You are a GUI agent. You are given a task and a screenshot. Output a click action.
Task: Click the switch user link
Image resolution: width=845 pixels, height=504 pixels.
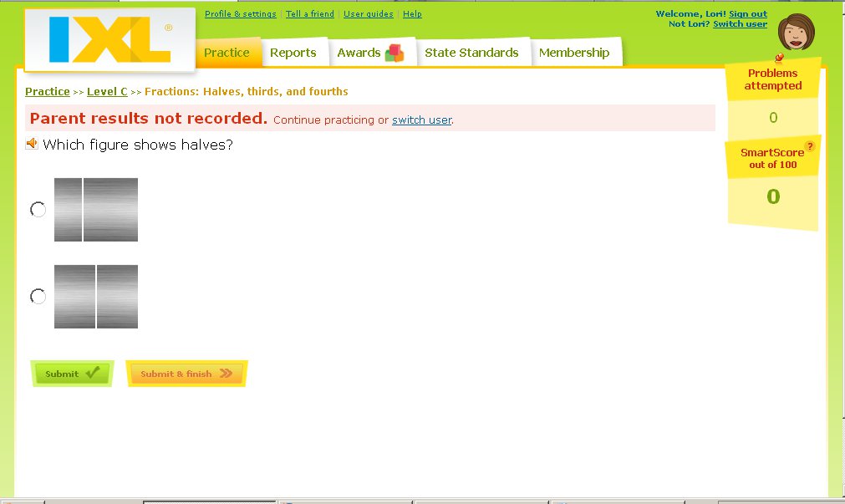click(420, 120)
